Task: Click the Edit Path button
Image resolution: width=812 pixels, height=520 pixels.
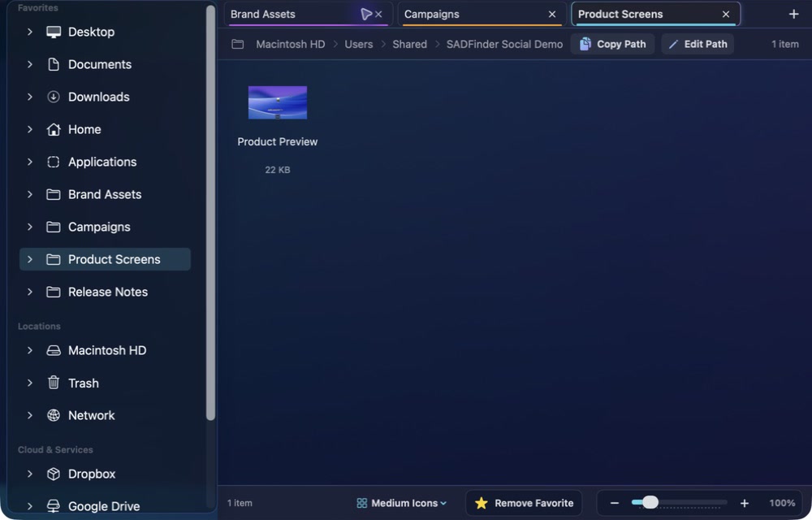Action: [x=698, y=44]
